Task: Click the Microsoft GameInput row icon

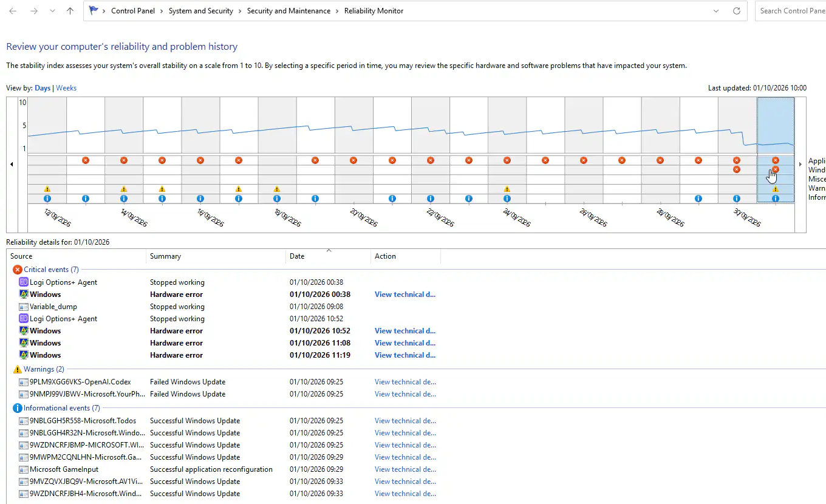Action: [x=24, y=469]
